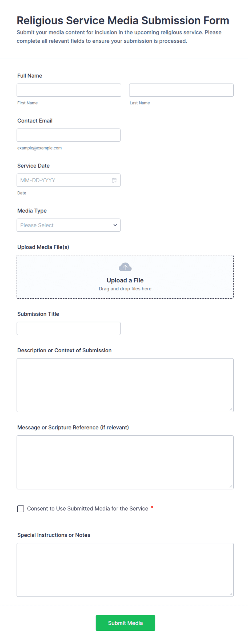Click the Description textarea resize handle
Viewport: 248px width, 644px height.
point(231,409)
